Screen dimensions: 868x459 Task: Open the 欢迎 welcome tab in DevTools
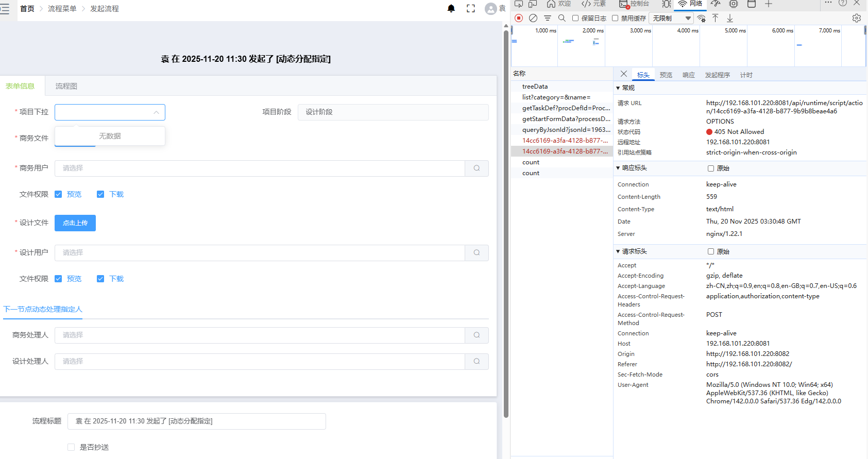coord(559,4)
